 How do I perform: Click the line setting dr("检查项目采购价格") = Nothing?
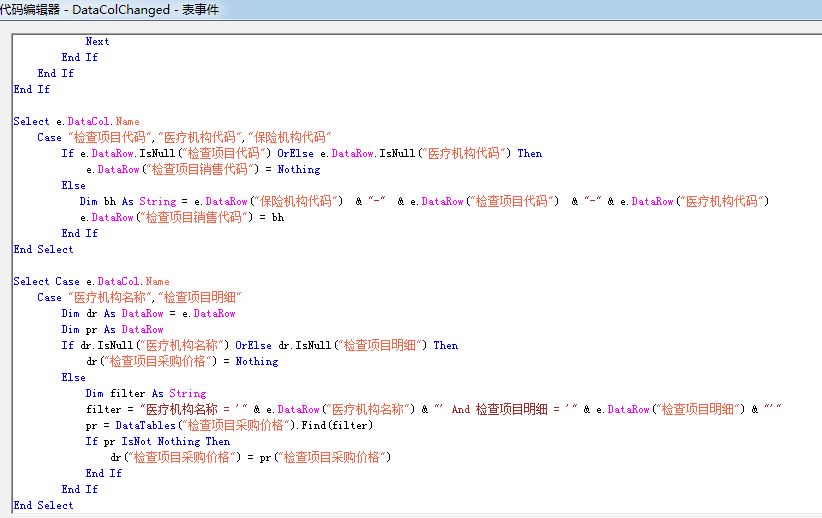[182, 361]
